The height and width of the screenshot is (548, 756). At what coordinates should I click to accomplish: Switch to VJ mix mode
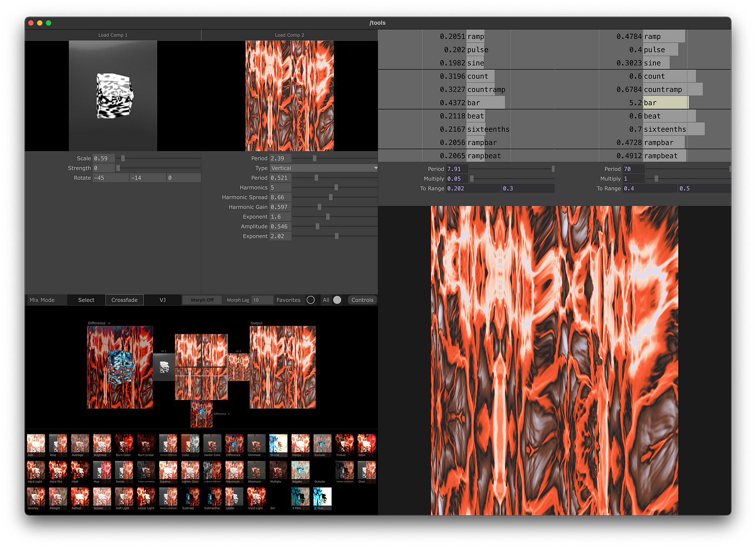coord(163,300)
